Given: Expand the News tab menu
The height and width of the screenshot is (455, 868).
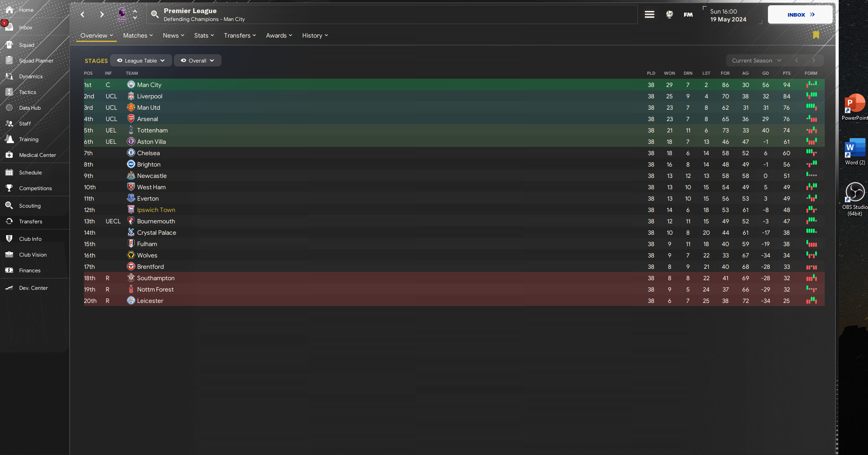Looking at the screenshot, I should tap(173, 35).
